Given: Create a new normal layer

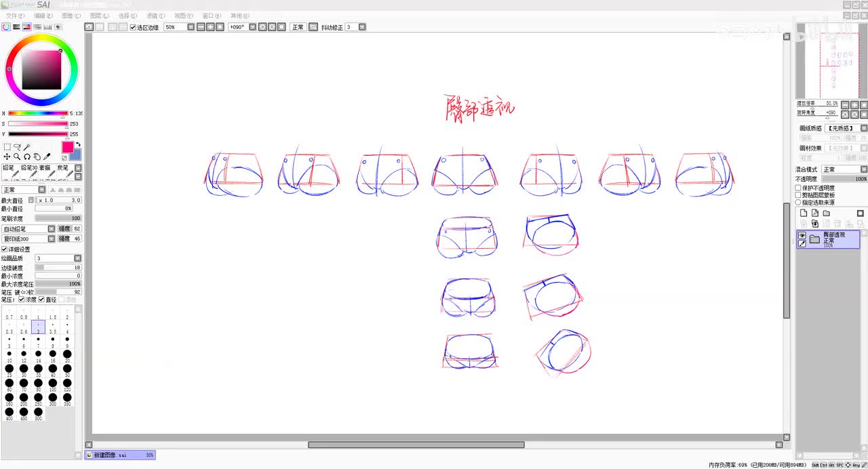Looking at the screenshot, I should click(x=804, y=213).
